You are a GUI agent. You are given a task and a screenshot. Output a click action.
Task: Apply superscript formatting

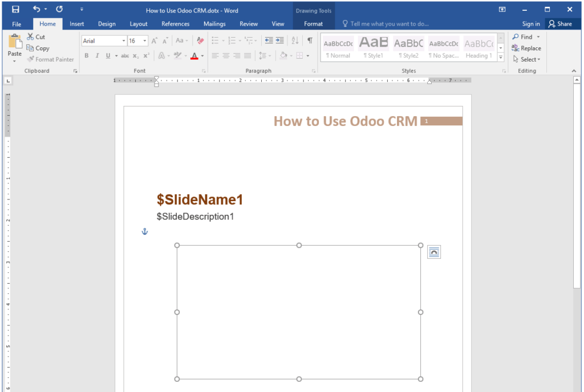(146, 56)
